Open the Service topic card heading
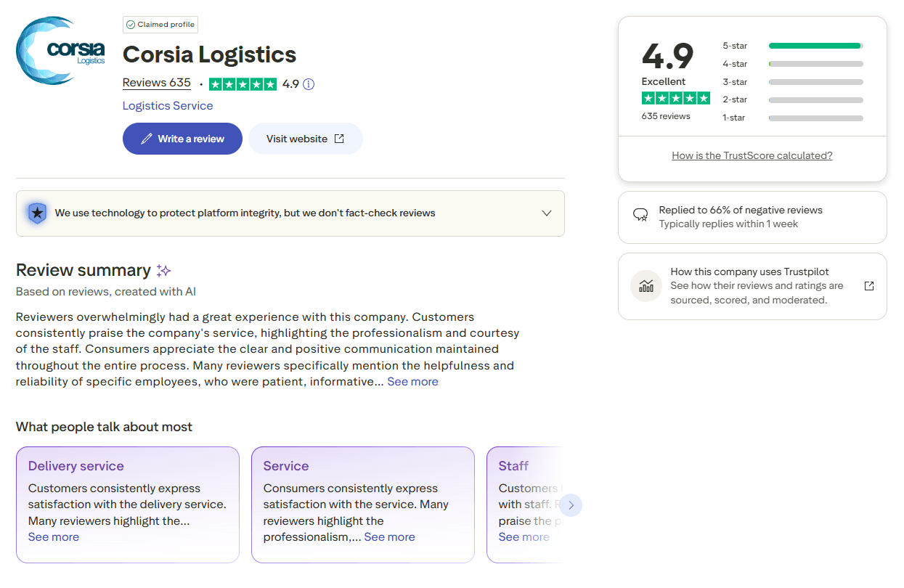The height and width of the screenshot is (588, 904). click(x=286, y=466)
